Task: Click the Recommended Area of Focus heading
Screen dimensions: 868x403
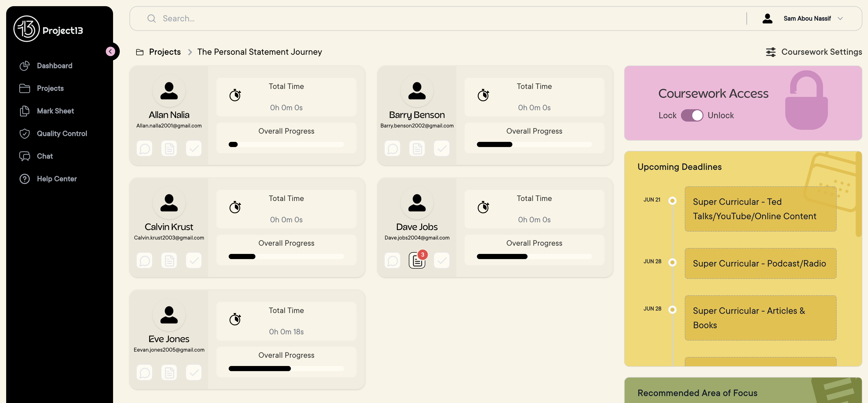Action: coord(697,393)
